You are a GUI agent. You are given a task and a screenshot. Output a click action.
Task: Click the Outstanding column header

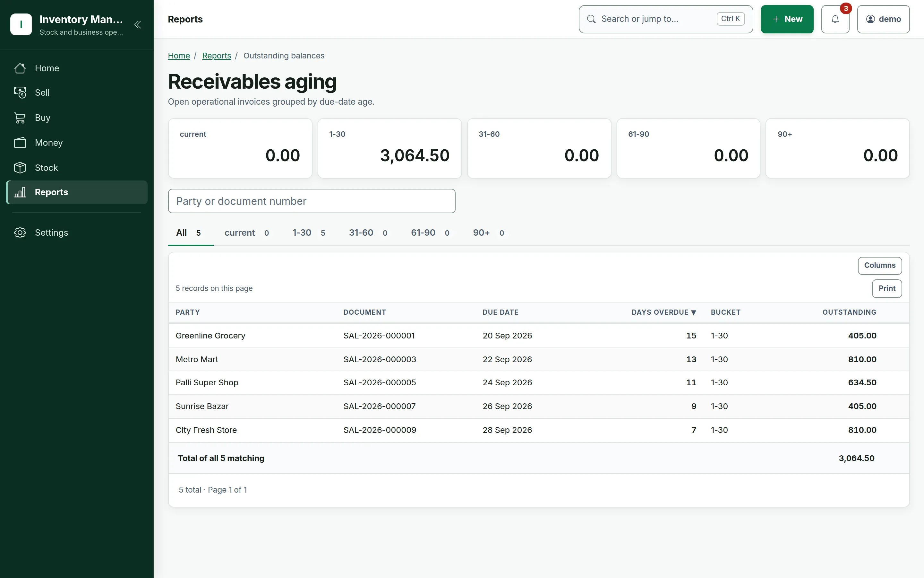[849, 312]
